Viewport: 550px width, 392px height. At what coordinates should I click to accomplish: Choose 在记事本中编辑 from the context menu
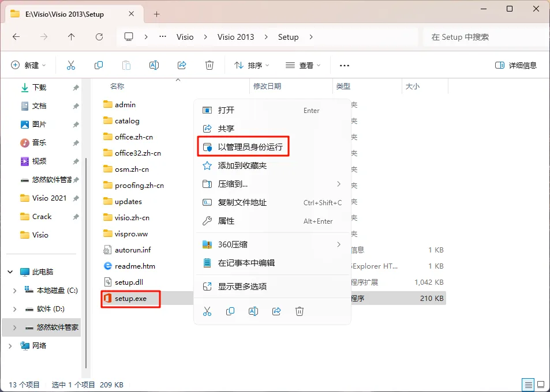(272, 263)
